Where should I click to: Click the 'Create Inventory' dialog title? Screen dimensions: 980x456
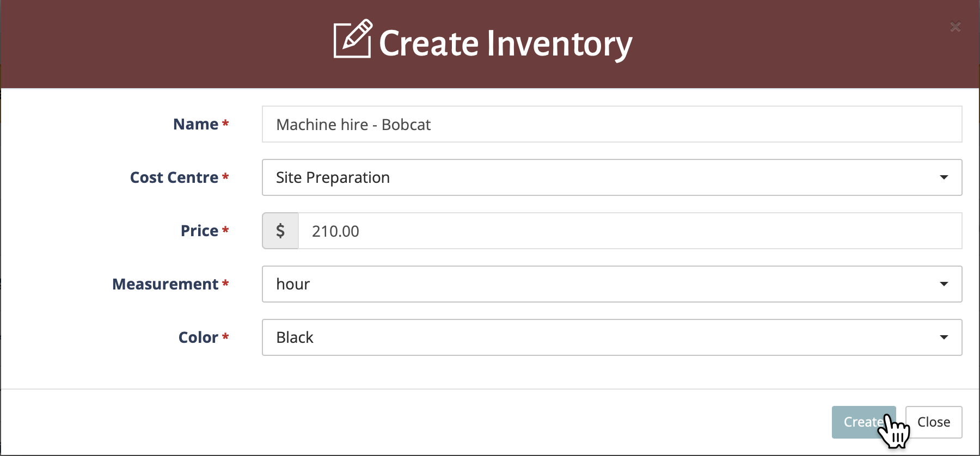click(x=505, y=44)
